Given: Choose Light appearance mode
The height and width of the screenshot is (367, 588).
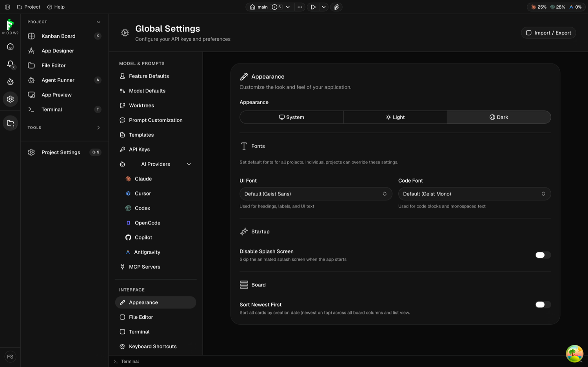Looking at the screenshot, I should [x=395, y=118].
